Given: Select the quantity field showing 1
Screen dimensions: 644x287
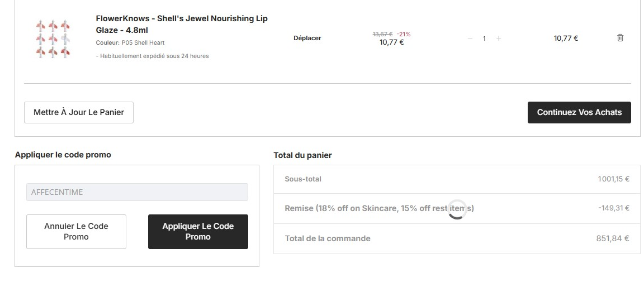Looking at the screenshot, I should click(x=484, y=39).
